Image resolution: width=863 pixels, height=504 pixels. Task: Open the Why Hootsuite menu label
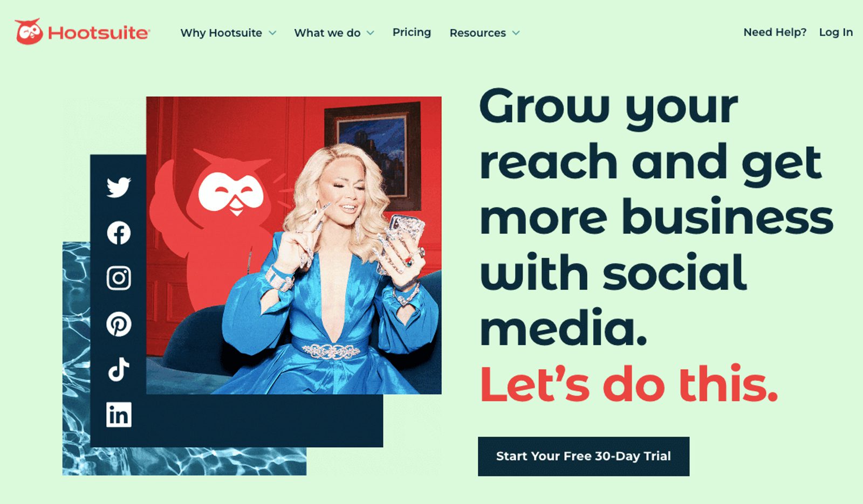pos(221,33)
